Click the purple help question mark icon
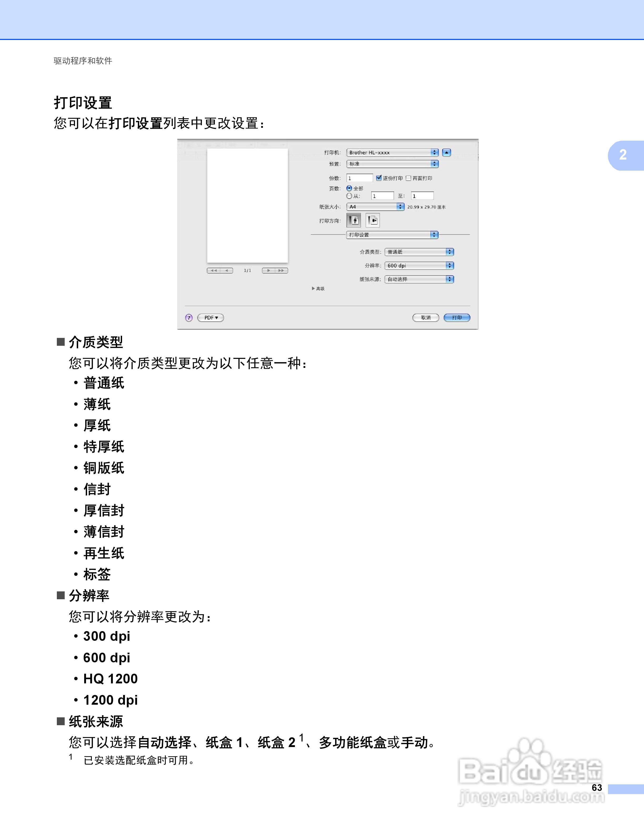The height and width of the screenshot is (833, 644). click(x=189, y=318)
